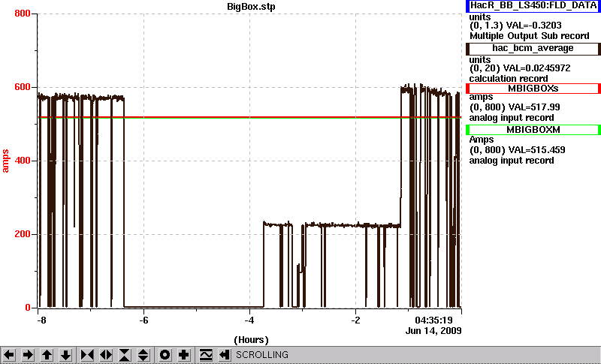Click the y-axis label 'amps'
601x364 pixels.
tap(5, 161)
